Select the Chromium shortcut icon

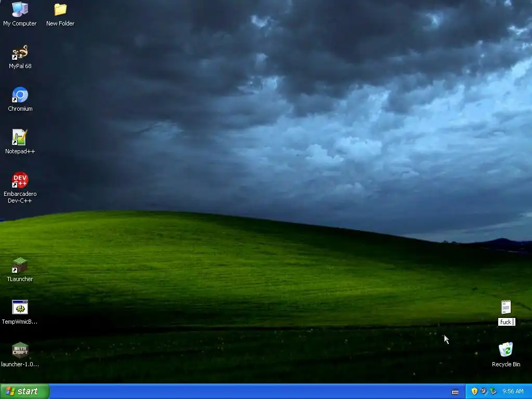tap(20, 95)
